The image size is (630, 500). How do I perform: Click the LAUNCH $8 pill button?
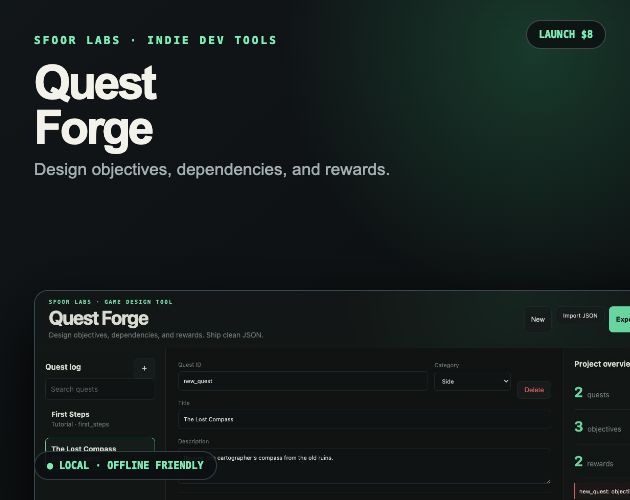[566, 35]
